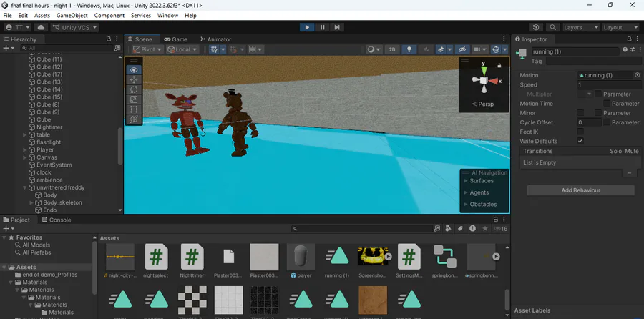Uncheck the Write Defaults checkbox
Viewport: 644px width, 319px height.
coord(580,141)
